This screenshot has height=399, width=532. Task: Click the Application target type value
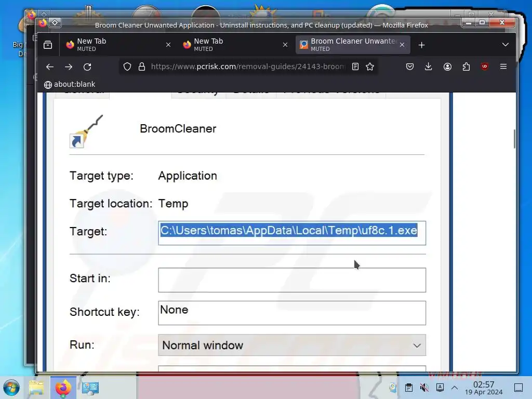(x=187, y=176)
